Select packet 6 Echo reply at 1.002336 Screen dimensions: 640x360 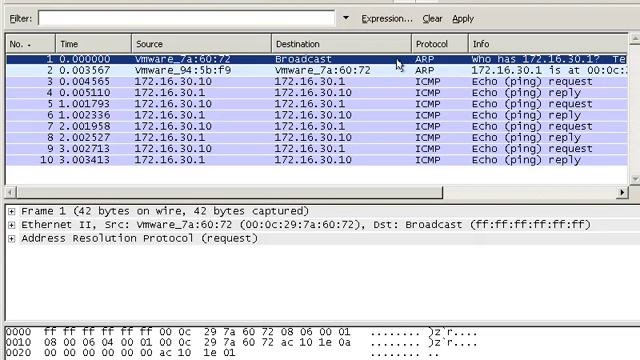pyautogui.click(x=317, y=115)
